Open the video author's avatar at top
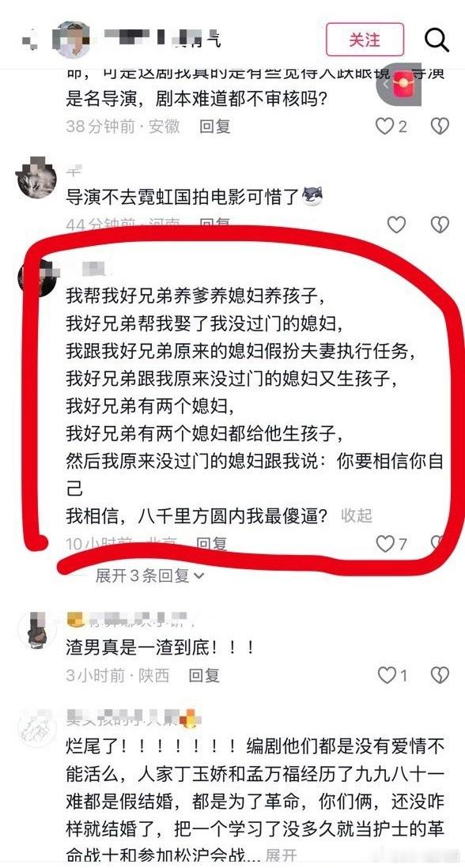This screenshot has width=465, height=868. (x=71, y=40)
